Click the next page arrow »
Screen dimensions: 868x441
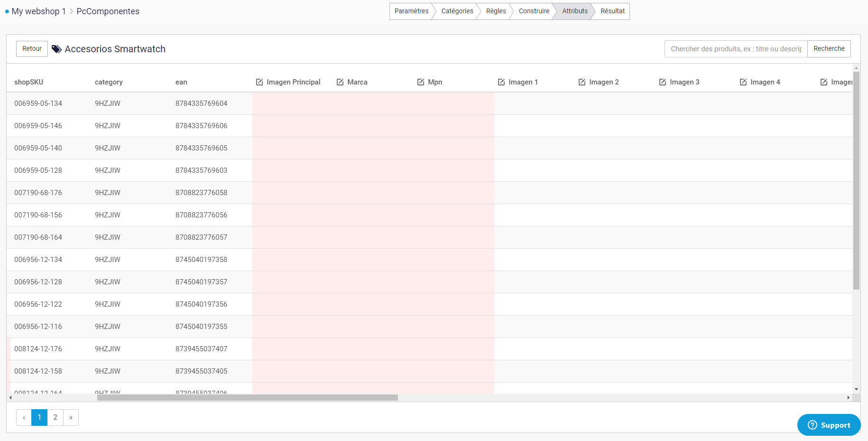[x=71, y=417]
